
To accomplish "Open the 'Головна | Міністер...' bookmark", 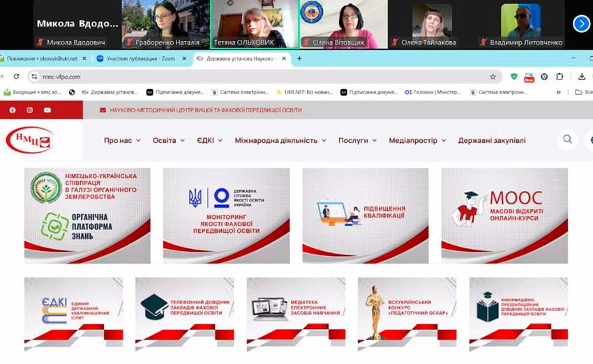I will click(433, 92).
